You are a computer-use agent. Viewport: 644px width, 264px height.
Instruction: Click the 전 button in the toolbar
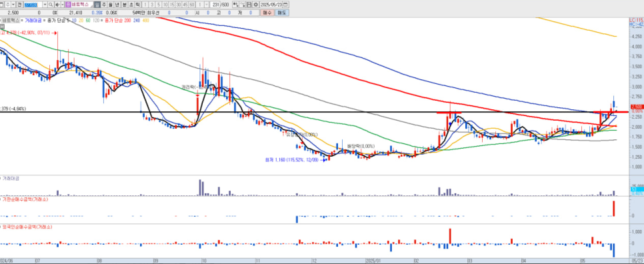click(19, 5)
